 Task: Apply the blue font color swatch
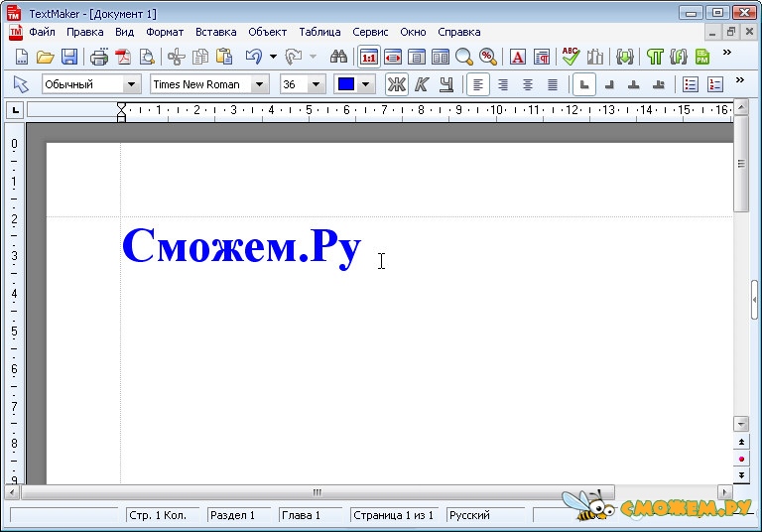coord(346,84)
